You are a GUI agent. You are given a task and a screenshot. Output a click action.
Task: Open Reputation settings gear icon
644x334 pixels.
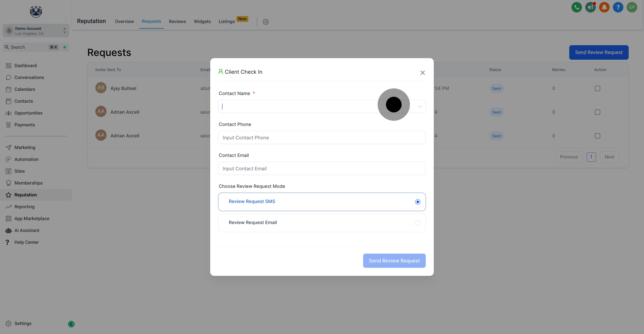point(265,22)
